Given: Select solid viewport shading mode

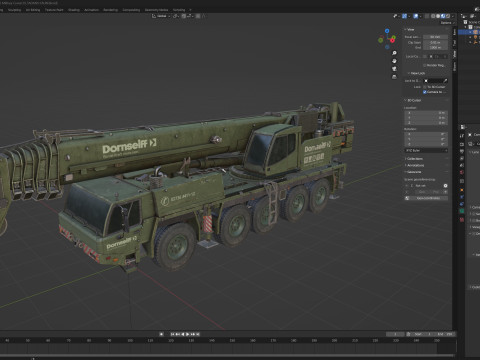Looking at the screenshot, I should pos(438,16).
